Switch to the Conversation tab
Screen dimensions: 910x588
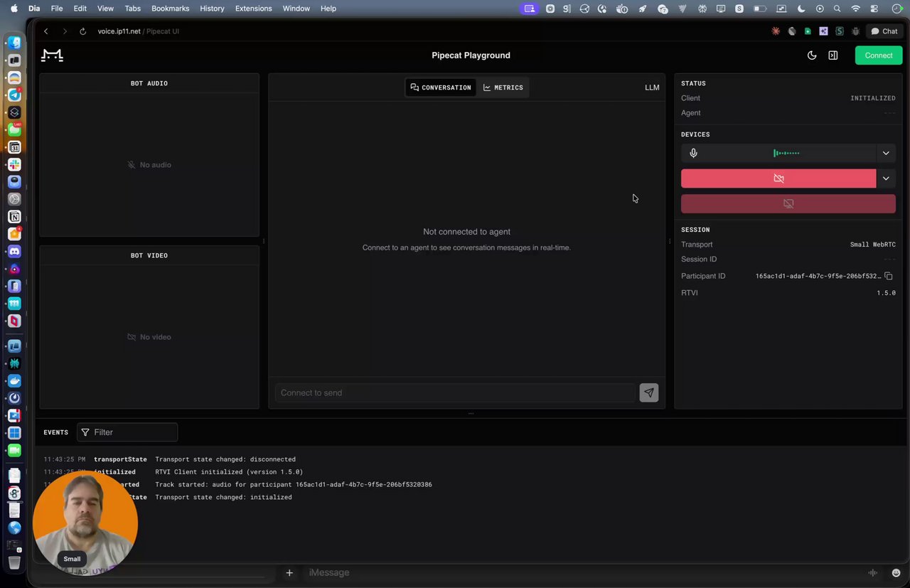tap(441, 87)
